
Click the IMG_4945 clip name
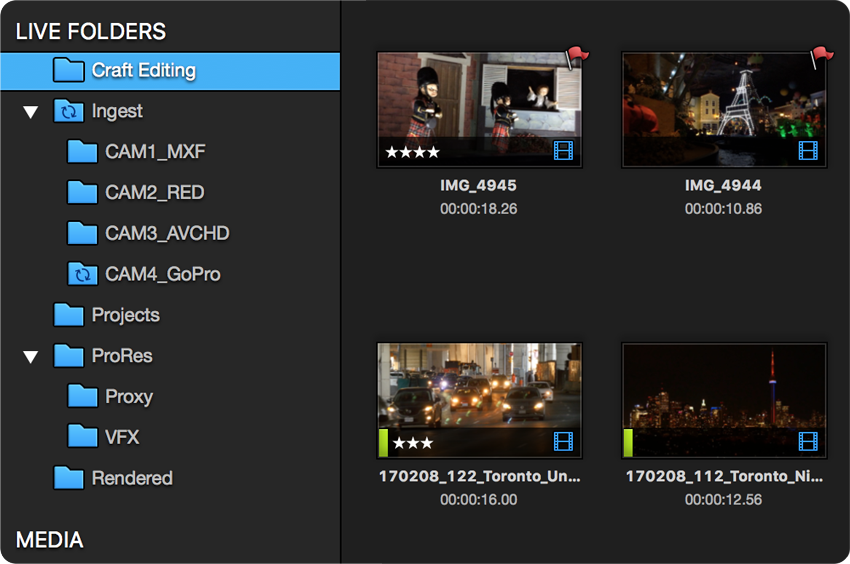pyautogui.click(x=478, y=185)
